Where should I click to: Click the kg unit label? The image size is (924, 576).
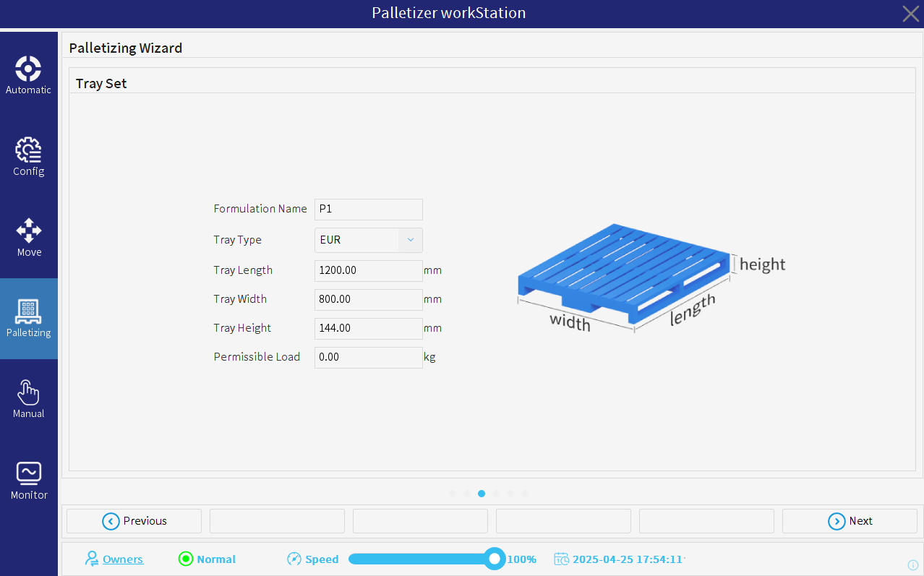429,357
